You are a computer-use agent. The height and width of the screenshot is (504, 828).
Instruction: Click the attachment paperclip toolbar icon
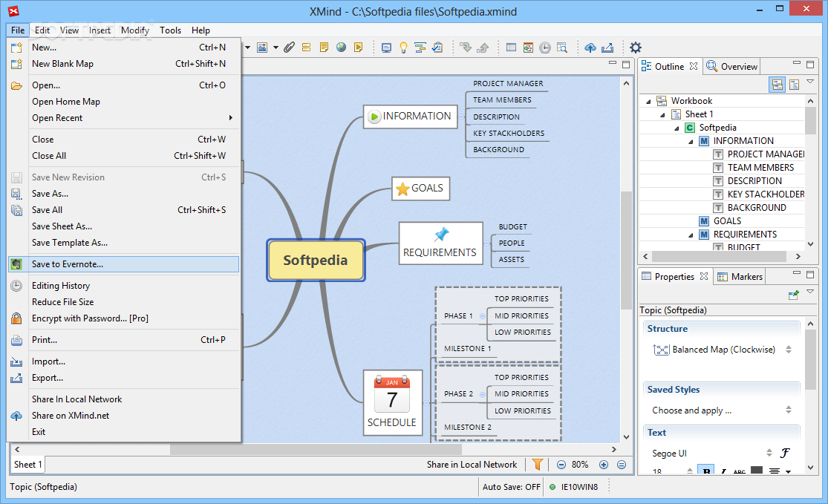289,48
